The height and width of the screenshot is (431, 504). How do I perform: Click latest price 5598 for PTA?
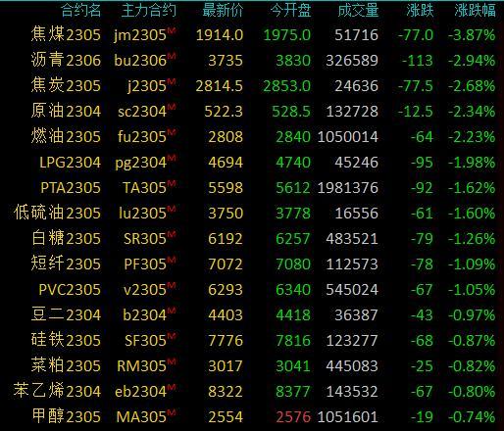(226, 188)
